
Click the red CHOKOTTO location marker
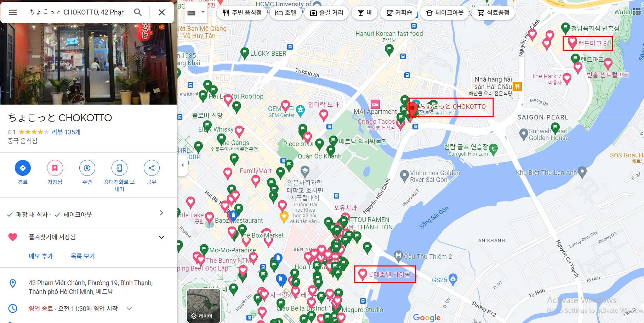[x=412, y=110]
